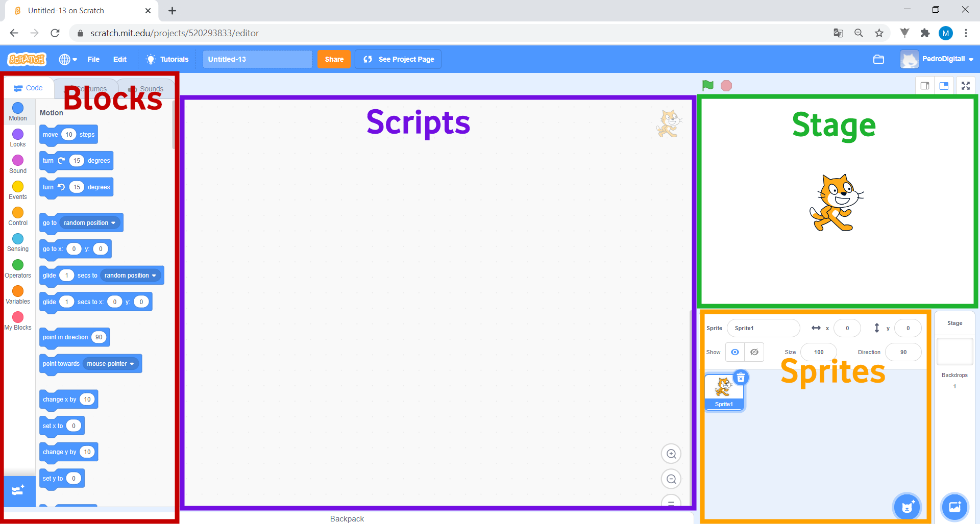Select the Sound blocks category
This screenshot has height=524, width=980.
[x=18, y=164]
